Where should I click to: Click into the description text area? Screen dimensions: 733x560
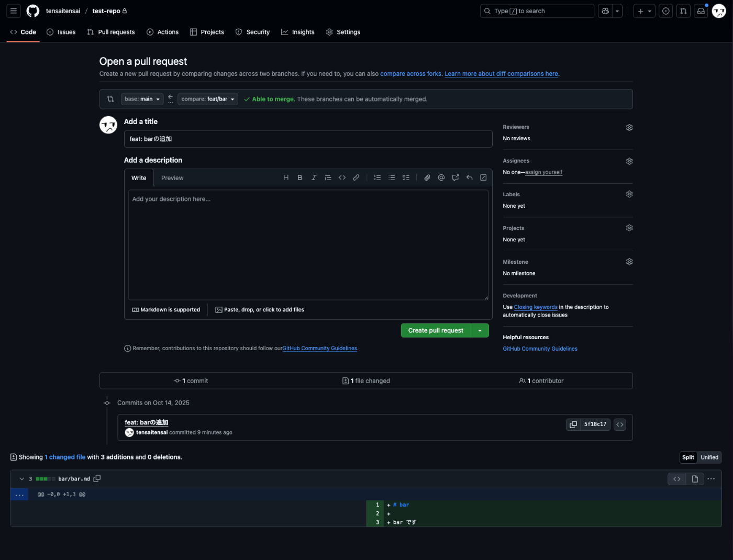(x=308, y=245)
